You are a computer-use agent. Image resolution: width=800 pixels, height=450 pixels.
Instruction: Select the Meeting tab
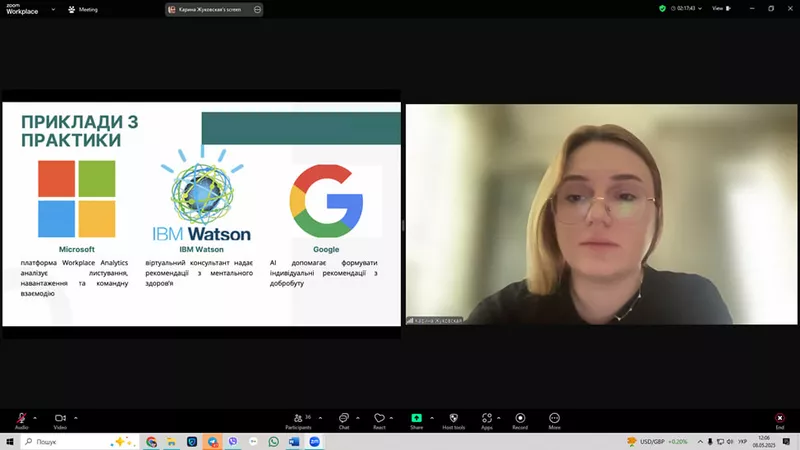pos(83,9)
